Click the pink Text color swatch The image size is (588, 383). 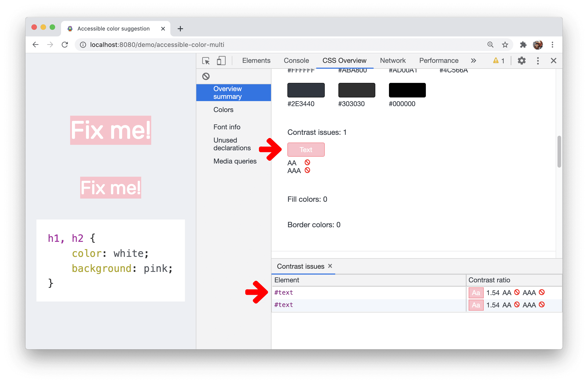point(306,150)
